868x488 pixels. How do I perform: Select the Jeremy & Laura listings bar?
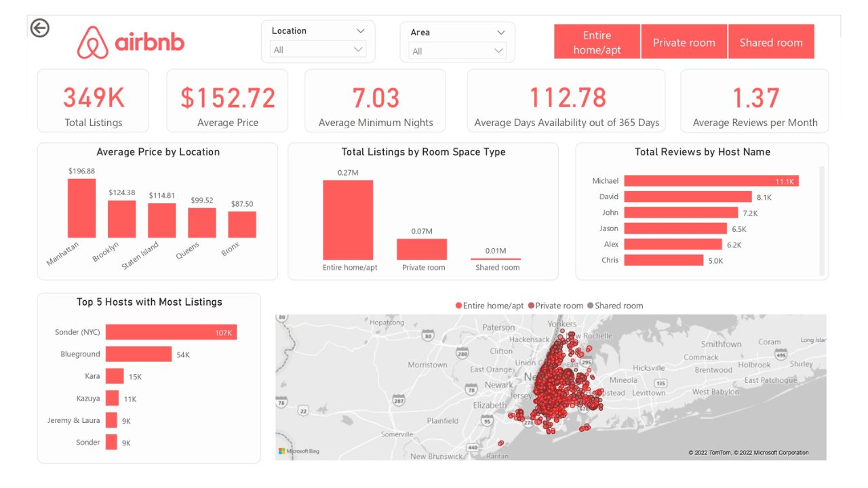click(x=111, y=420)
